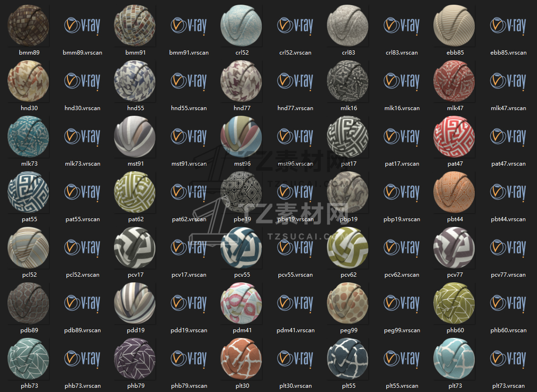Image resolution: width=537 pixels, height=392 pixels.
Task: Select the bmm91 mosaic tile sphere thumbnail
Action: click(x=135, y=26)
